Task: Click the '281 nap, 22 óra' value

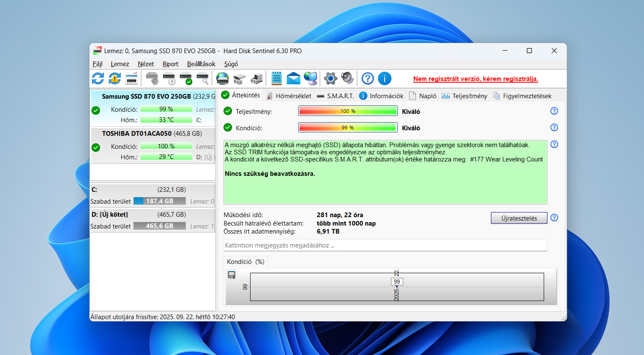Action: 340,215
